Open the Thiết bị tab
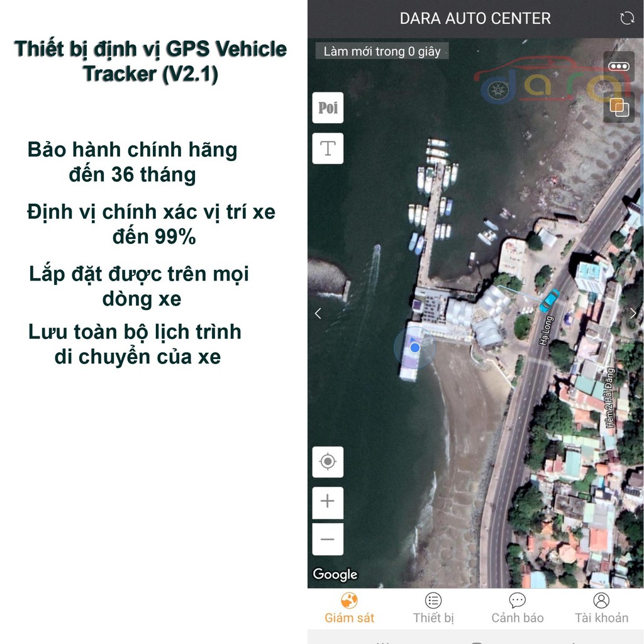This screenshot has width=644, height=644. [x=433, y=608]
